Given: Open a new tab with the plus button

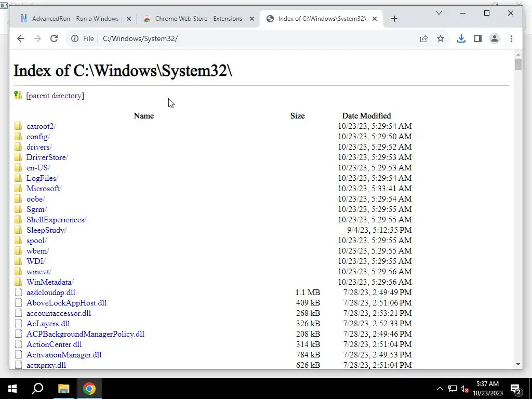Looking at the screenshot, I should pyautogui.click(x=394, y=19).
